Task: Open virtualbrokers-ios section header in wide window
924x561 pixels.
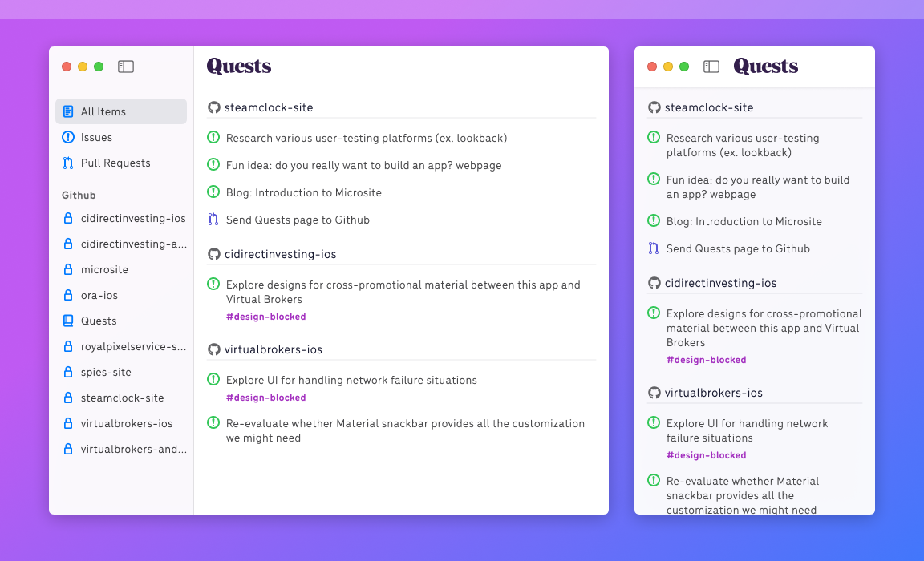Action: tap(273, 349)
